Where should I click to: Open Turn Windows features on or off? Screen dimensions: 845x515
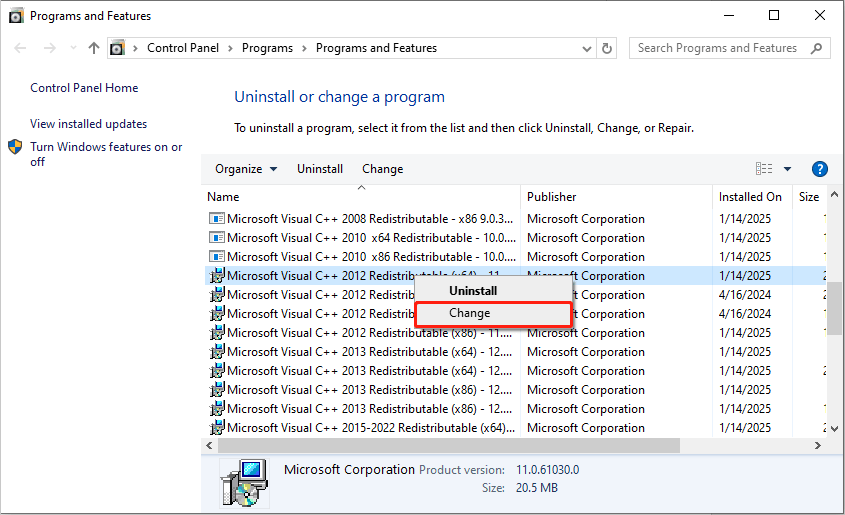tap(106, 154)
